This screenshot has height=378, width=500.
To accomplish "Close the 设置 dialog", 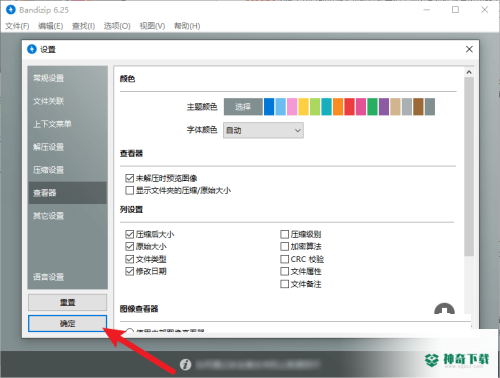I will tap(469, 49).
